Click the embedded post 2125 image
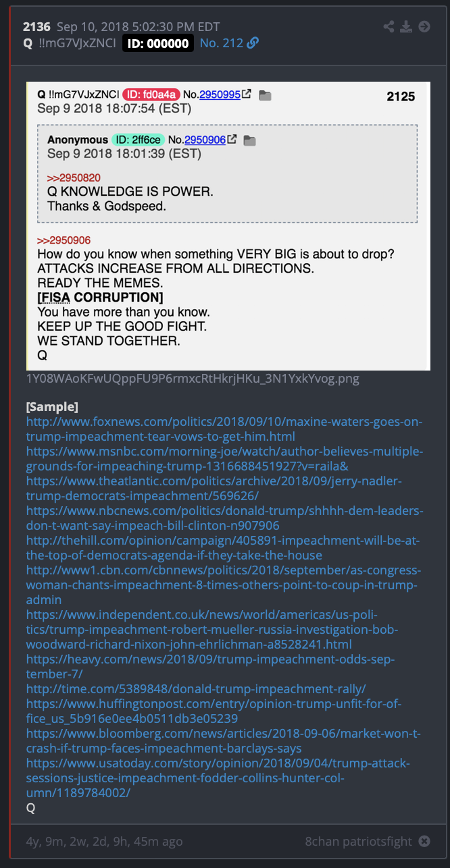Image resolution: width=450 pixels, height=868 pixels. pyautogui.click(x=228, y=226)
